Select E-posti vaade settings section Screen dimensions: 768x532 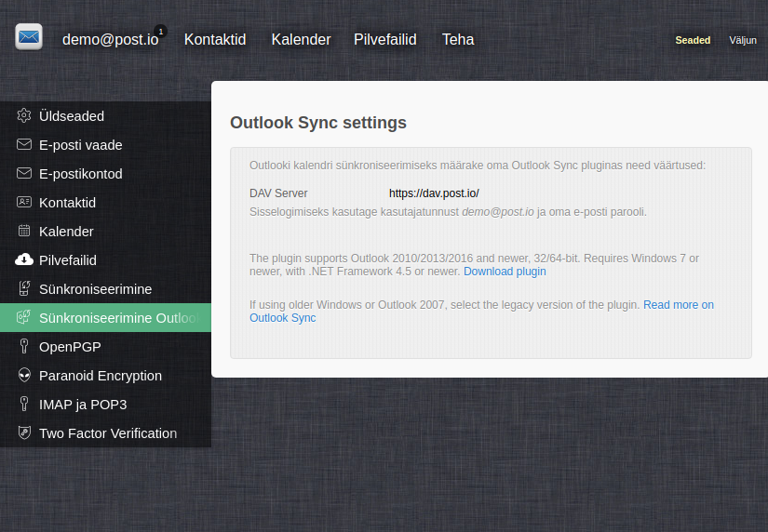point(105,145)
